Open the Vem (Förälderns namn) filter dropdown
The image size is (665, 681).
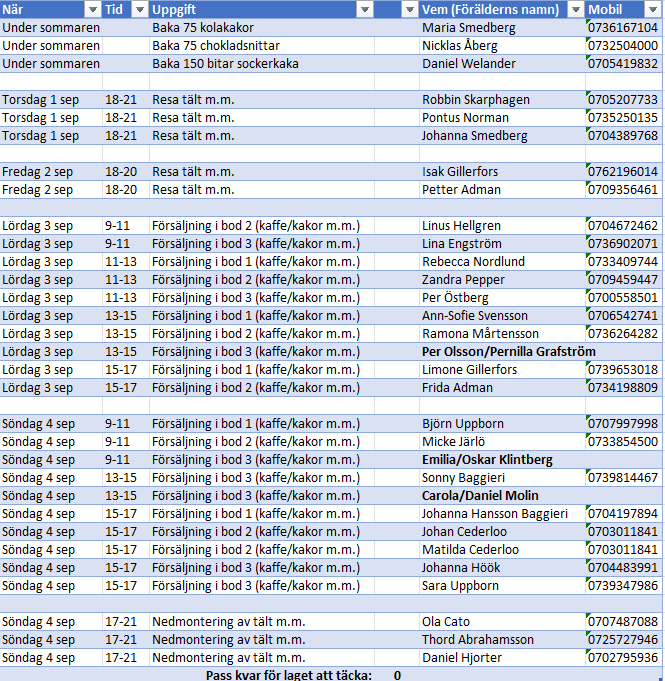coord(575,10)
